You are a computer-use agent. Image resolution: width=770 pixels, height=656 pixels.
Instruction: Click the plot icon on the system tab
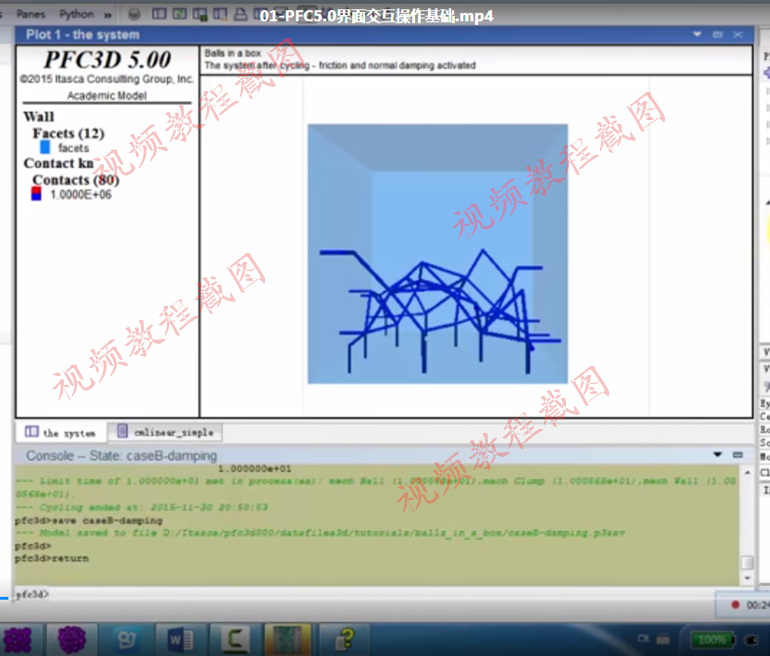coord(31,432)
